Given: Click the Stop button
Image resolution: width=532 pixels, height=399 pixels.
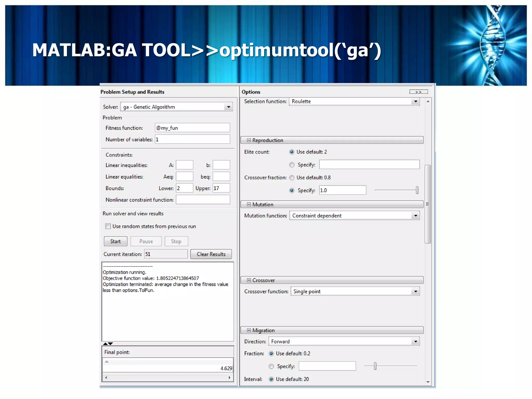Looking at the screenshot, I should click(176, 241).
